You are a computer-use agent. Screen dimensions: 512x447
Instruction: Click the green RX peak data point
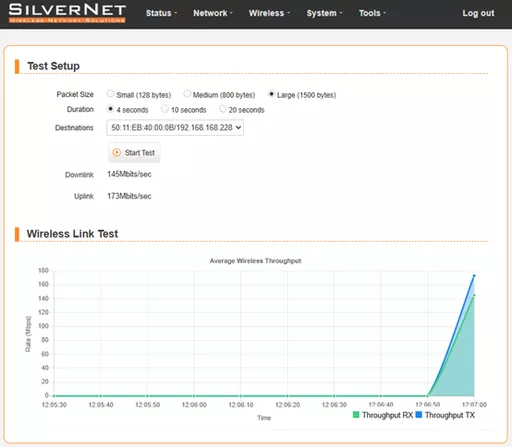(x=474, y=295)
